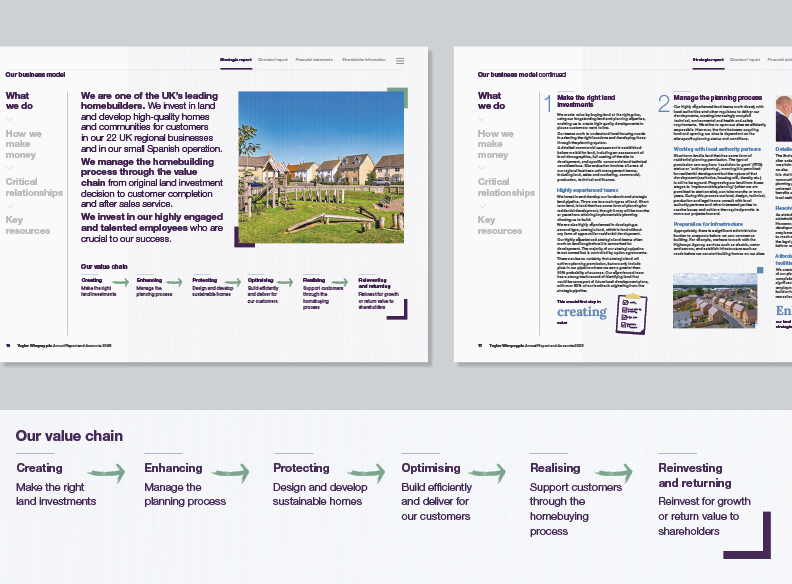Select Shareholder information tab on left page
The image size is (792, 584).
pos(363,60)
